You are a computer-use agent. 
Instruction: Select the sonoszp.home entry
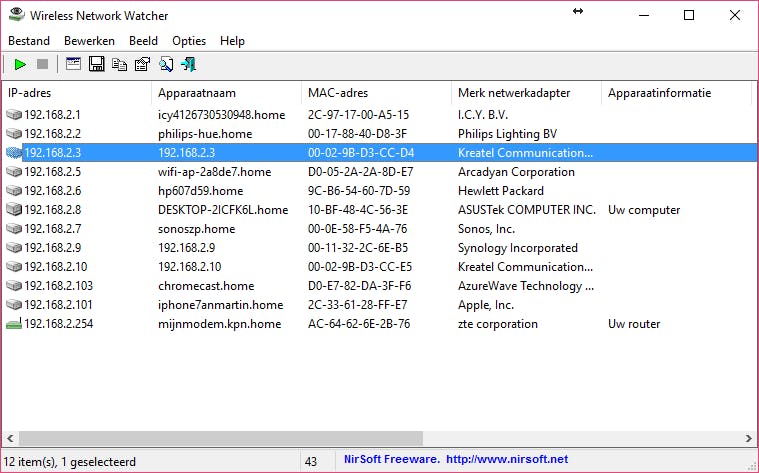coord(197,229)
